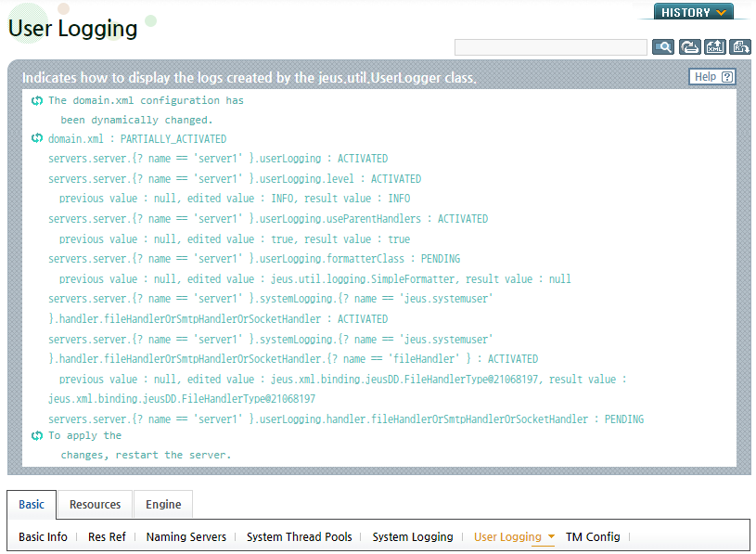Click the refresh icon beside 'The domain.xml configuration has'
This screenshot has width=756, height=554.
(37, 100)
